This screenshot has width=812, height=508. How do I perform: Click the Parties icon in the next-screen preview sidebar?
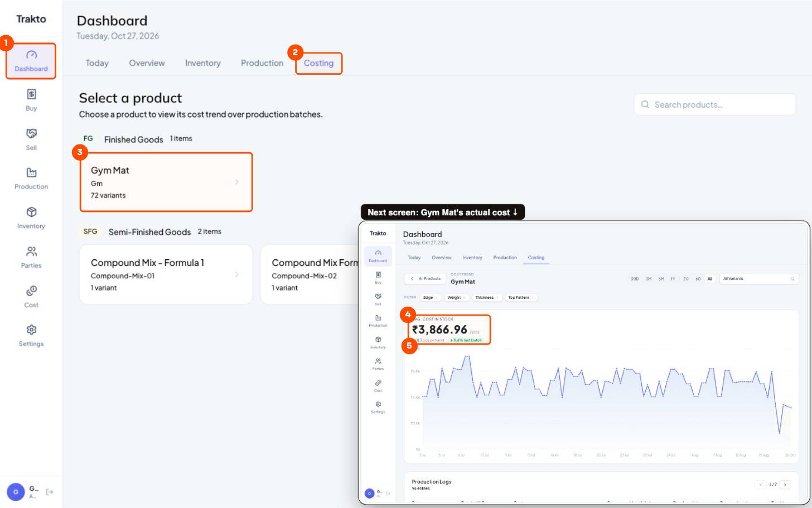point(378,361)
